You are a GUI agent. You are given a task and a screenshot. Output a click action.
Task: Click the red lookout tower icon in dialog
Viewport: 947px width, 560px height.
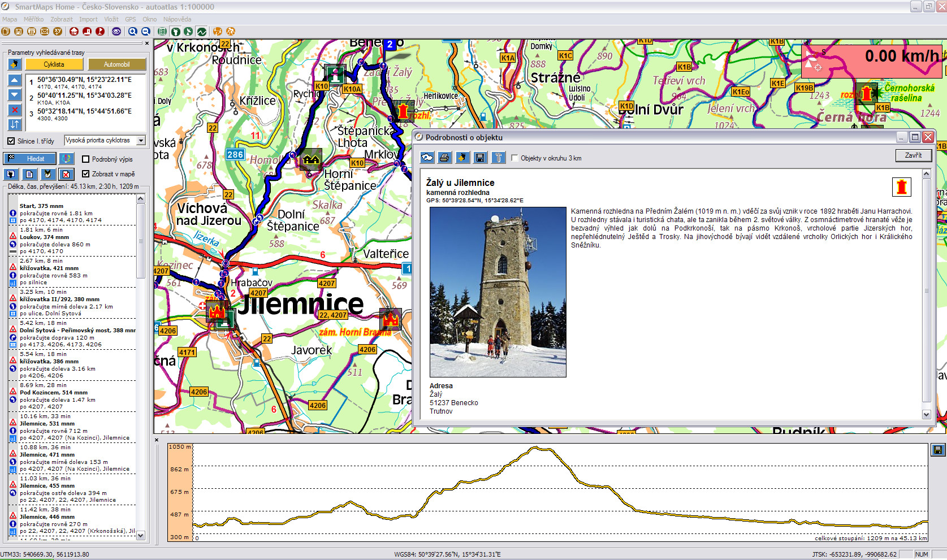pos(901,186)
